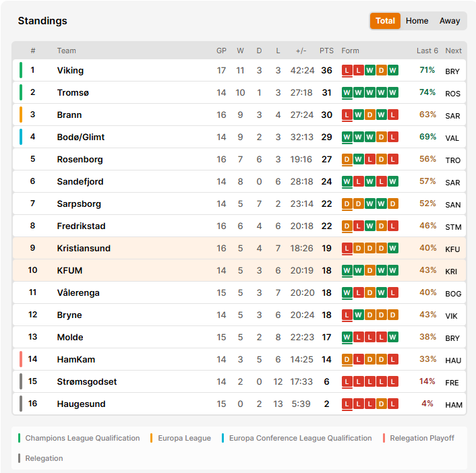The image size is (476, 473).
Task: Click Viking's next opponent BRY
Action: click(452, 71)
